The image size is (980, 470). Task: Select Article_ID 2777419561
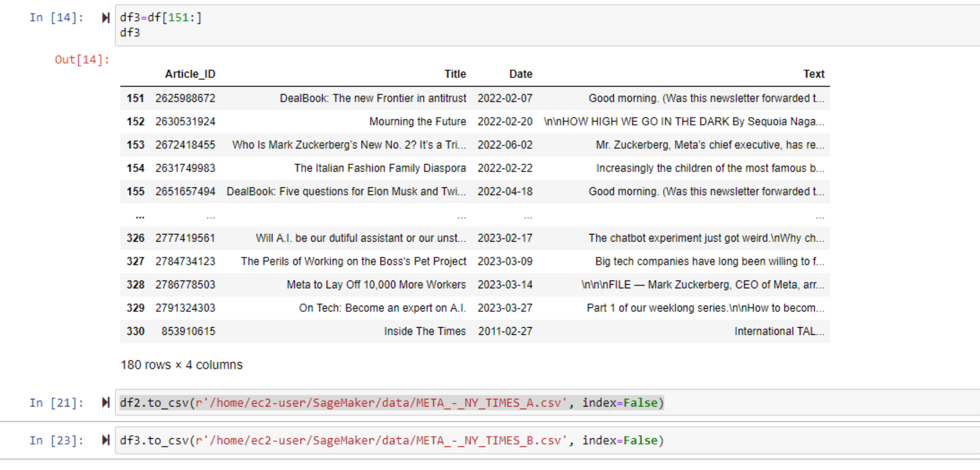tap(185, 238)
